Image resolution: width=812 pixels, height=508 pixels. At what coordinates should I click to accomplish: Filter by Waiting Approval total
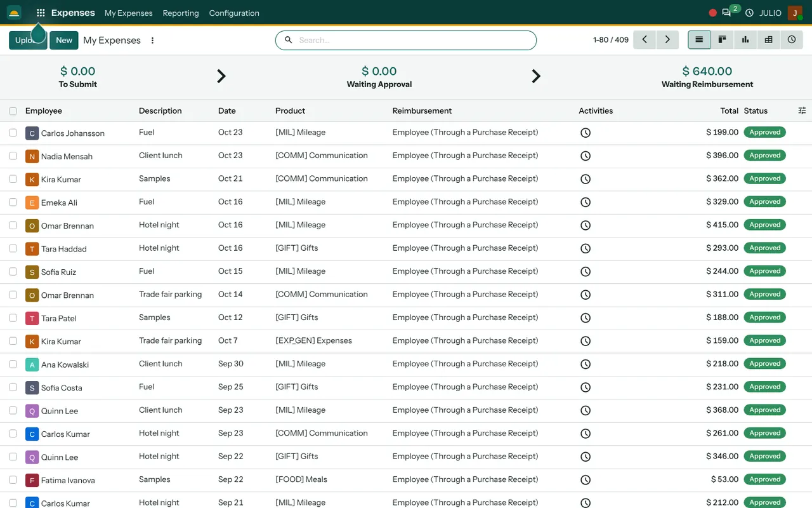coord(379,77)
